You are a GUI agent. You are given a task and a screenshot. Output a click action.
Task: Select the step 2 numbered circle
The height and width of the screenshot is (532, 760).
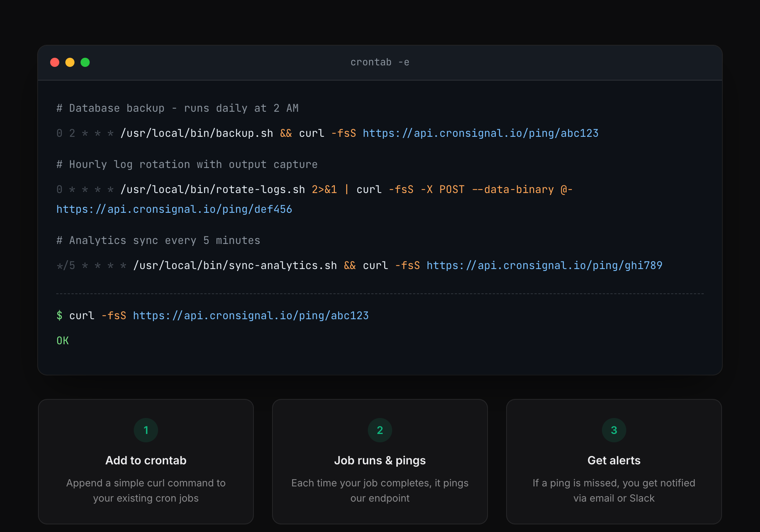[380, 430]
